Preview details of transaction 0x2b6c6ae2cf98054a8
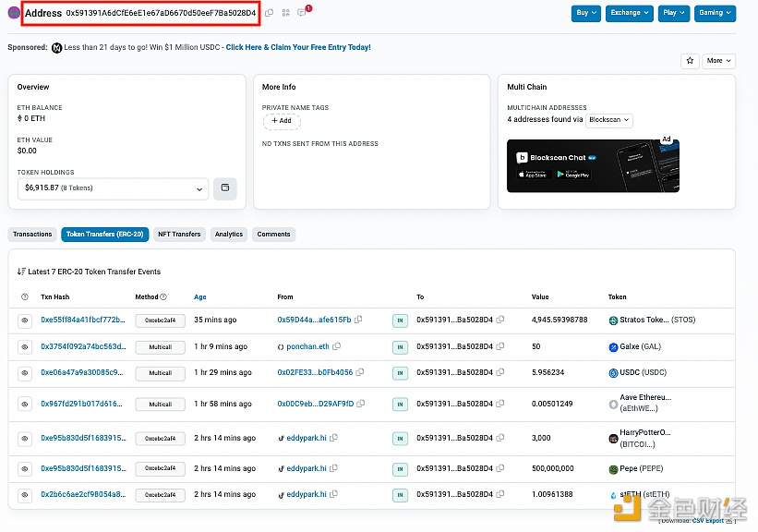This screenshot has height=532, width=758. point(25,495)
